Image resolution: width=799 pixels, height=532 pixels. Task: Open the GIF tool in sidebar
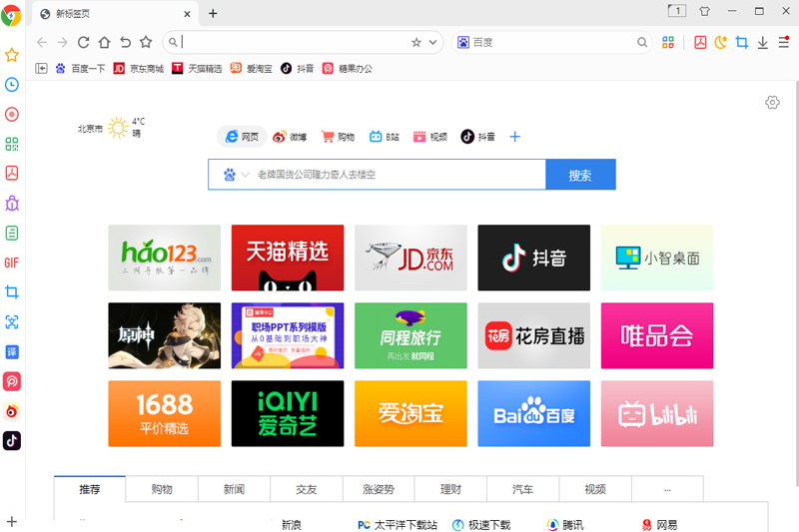[x=12, y=263]
